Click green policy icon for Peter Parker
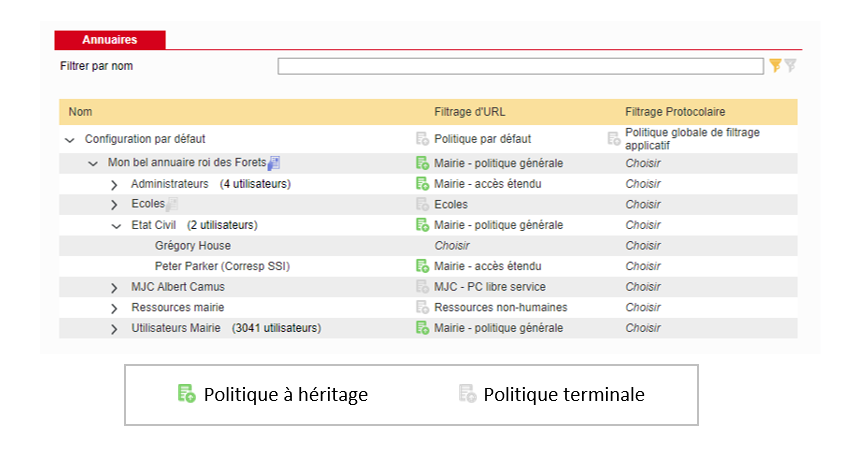The height and width of the screenshot is (454, 850). click(422, 266)
